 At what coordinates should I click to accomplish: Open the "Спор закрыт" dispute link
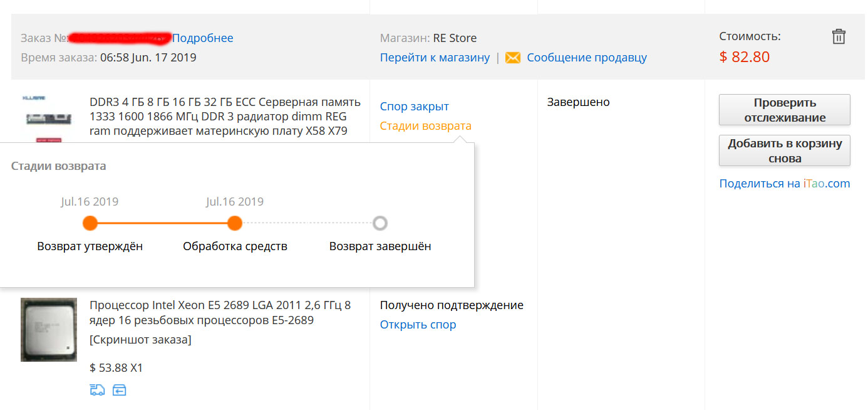pyautogui.click(x=414, y=107)
